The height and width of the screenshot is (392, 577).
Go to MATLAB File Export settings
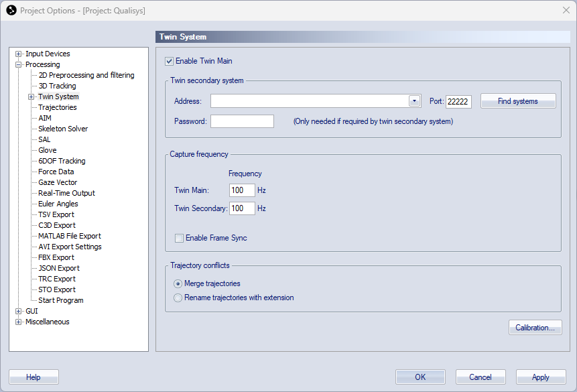click(70, 236)
